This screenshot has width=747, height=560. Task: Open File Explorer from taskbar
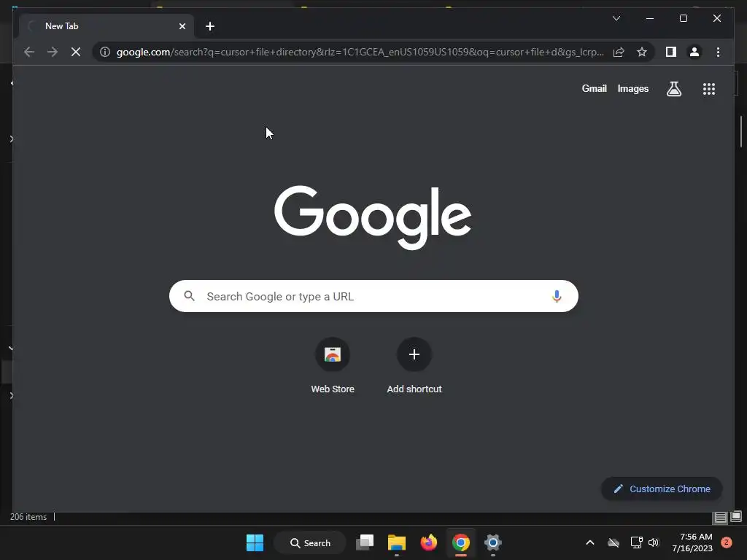click(x=396, y=542)
